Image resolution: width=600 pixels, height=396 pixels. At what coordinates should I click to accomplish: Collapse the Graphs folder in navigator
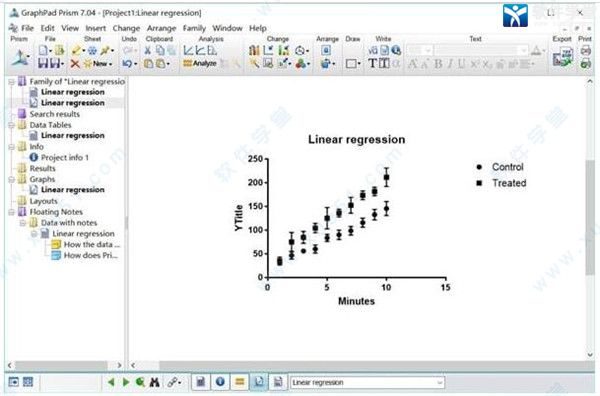(11, 179)
